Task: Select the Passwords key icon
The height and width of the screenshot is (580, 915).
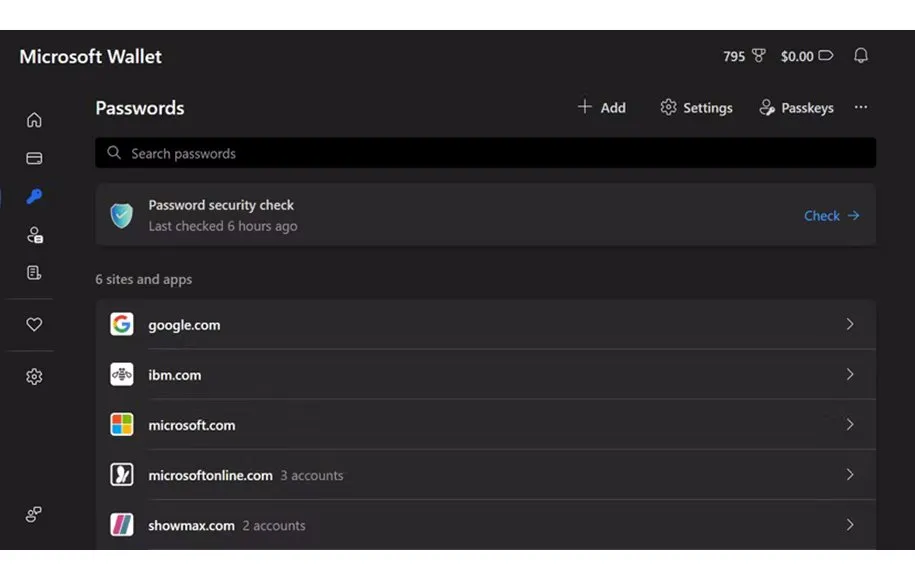Action: coord(34,197)
